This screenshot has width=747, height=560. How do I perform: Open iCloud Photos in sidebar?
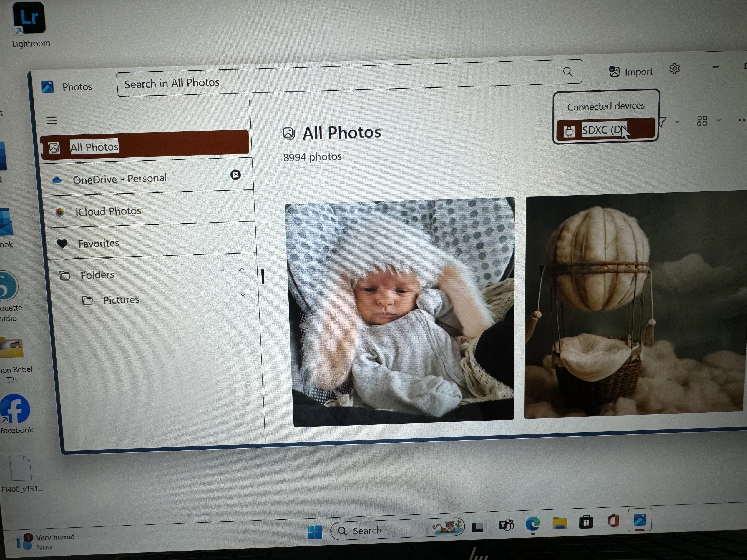108,211
